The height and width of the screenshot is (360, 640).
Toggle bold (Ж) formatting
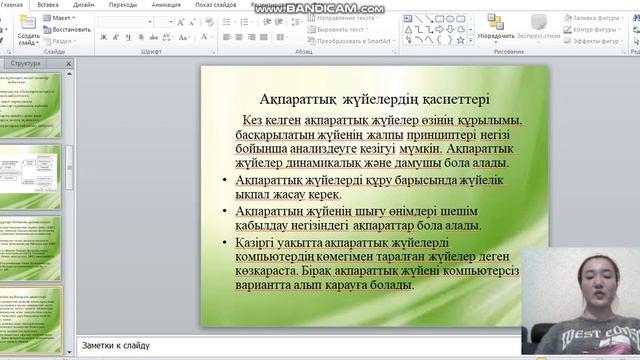point(104,37)
